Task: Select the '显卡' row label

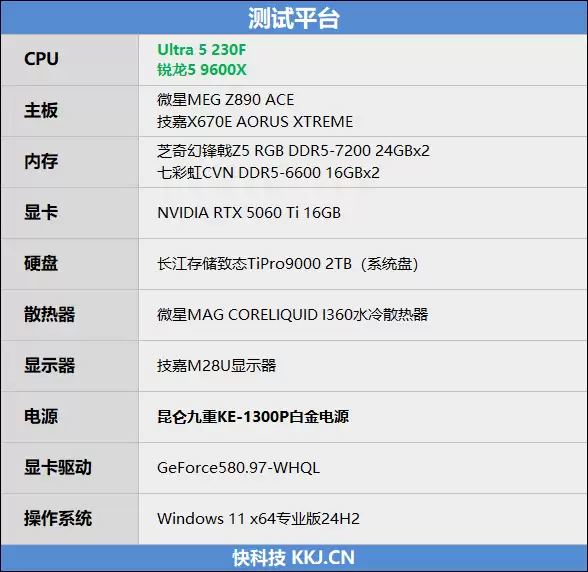Action: pyautogui.click(x=41, y=212)
